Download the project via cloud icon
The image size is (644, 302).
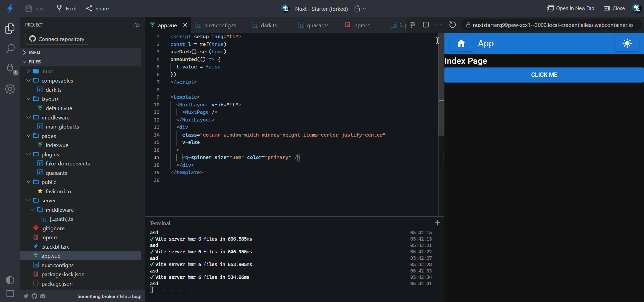(136, 25)
